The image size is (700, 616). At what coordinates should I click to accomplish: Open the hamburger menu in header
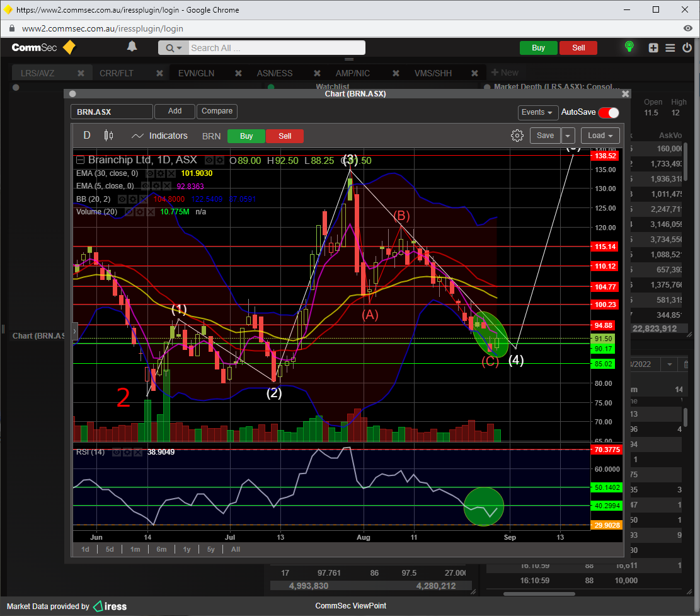tap(670, 48)
